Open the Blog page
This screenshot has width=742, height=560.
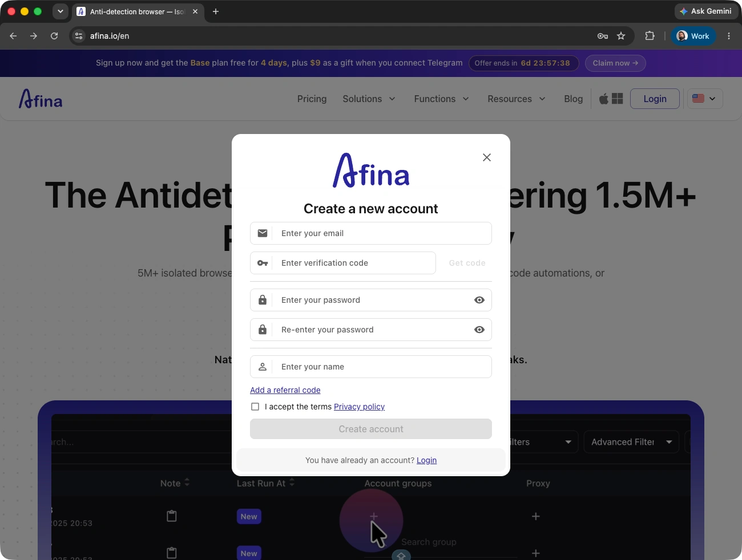click(574, 99)
